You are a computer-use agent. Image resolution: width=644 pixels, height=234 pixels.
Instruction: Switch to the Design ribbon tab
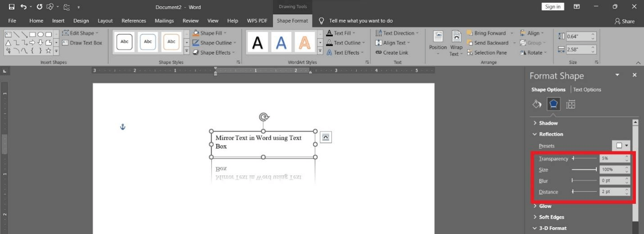[81, 21]
